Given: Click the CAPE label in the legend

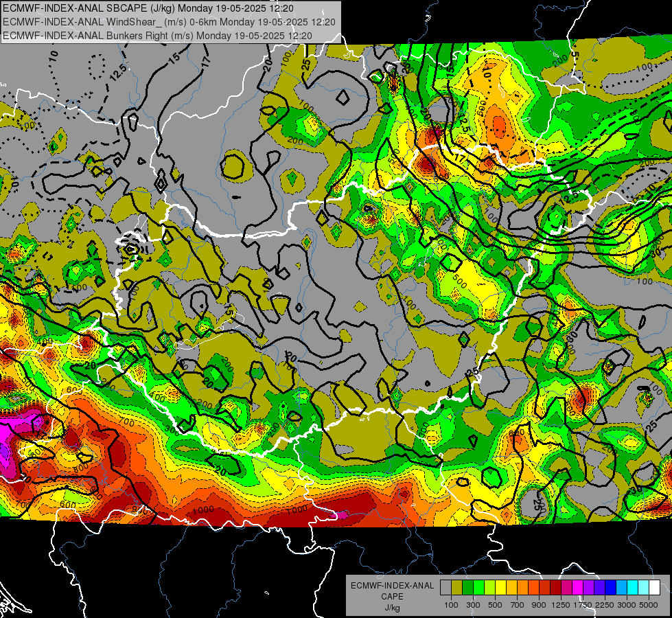Looking at the screenshot, I should pyautogui.click(x=392, y=596).
